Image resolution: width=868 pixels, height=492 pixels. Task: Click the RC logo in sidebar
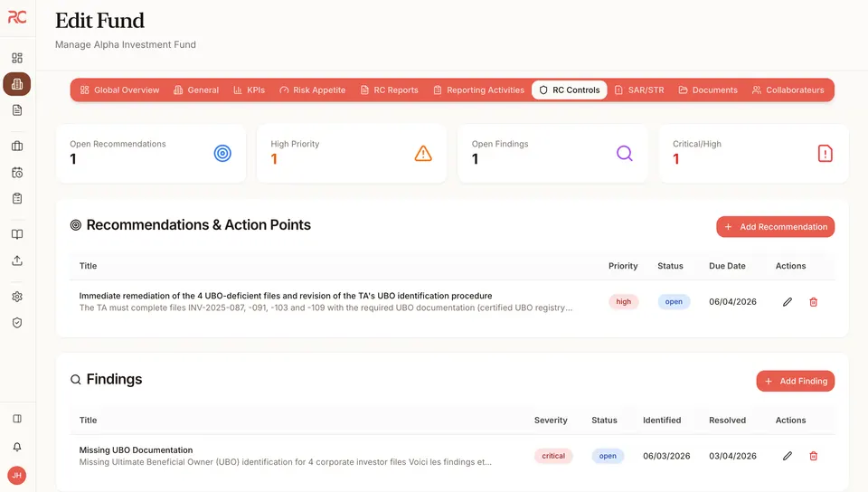click(17, 17)
